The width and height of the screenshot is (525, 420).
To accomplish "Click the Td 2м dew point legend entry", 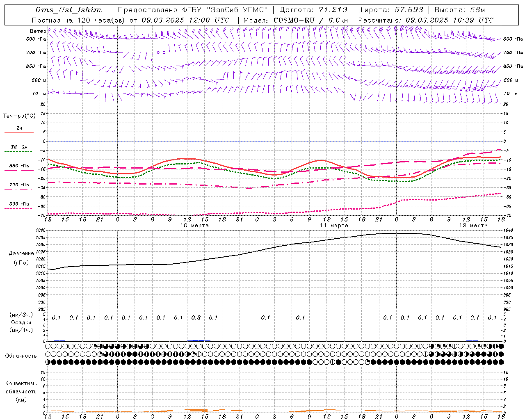I will pyautogui.click(x=19, y=147).
